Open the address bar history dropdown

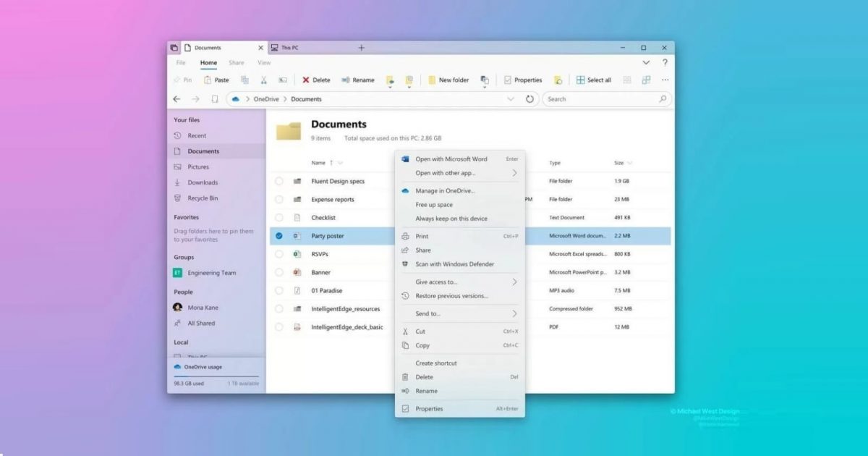click(x=511, y=99)
